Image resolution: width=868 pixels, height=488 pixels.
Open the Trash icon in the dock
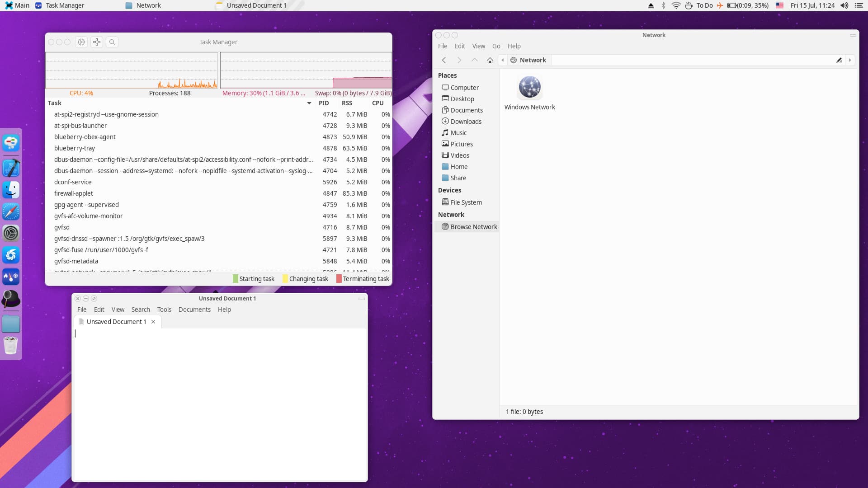pyautogui.click(x=11, y=346)
